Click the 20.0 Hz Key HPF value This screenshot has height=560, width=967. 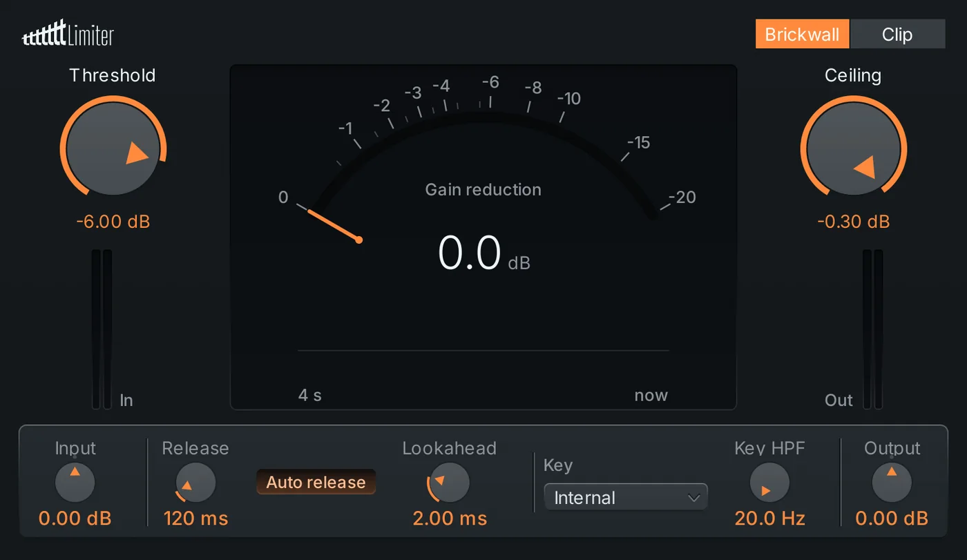770,519
